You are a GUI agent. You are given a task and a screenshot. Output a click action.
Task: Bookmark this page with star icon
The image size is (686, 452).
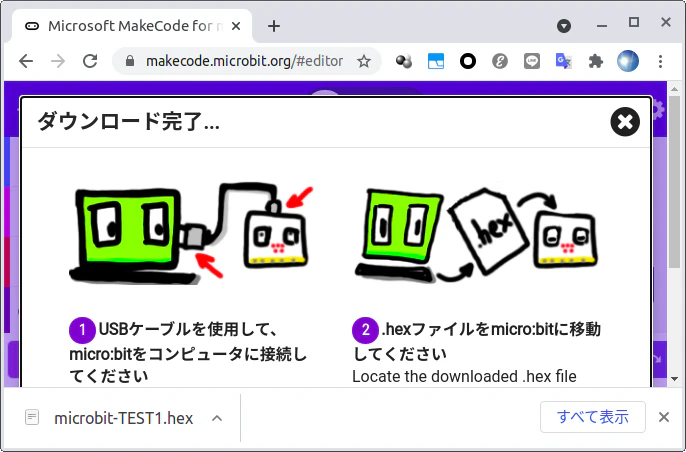click(364, 61)
